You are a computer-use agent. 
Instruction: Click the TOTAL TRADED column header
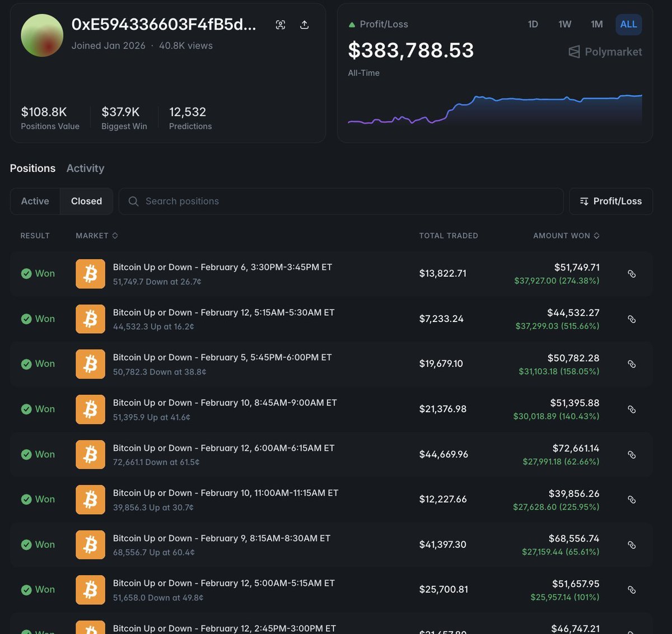(x=449, y=236)
